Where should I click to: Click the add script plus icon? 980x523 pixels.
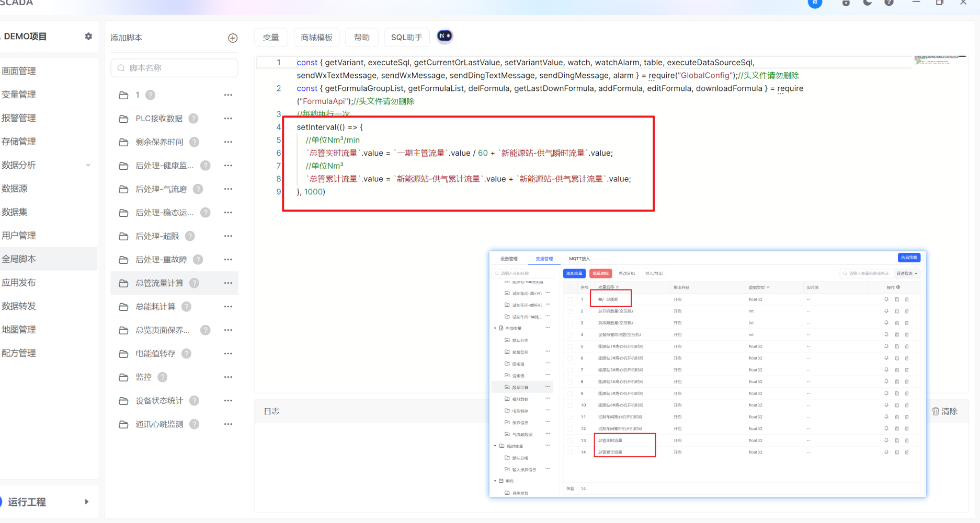(x=233, y=38)
